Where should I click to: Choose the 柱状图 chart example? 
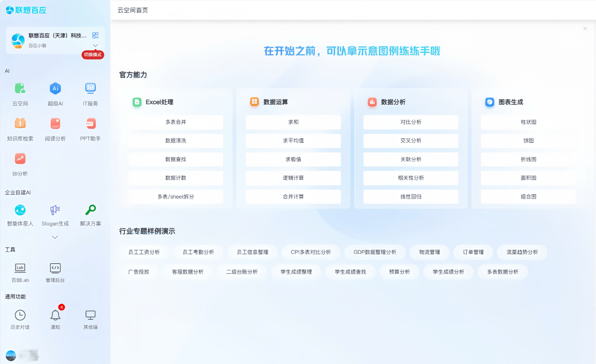tap(528, 122)
